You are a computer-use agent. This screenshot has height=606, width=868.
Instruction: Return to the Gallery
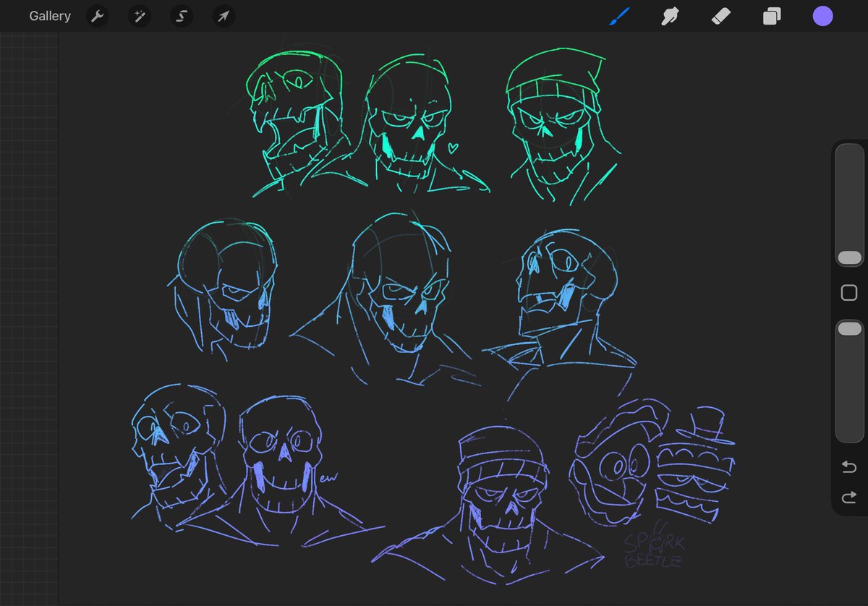point(50,16)
